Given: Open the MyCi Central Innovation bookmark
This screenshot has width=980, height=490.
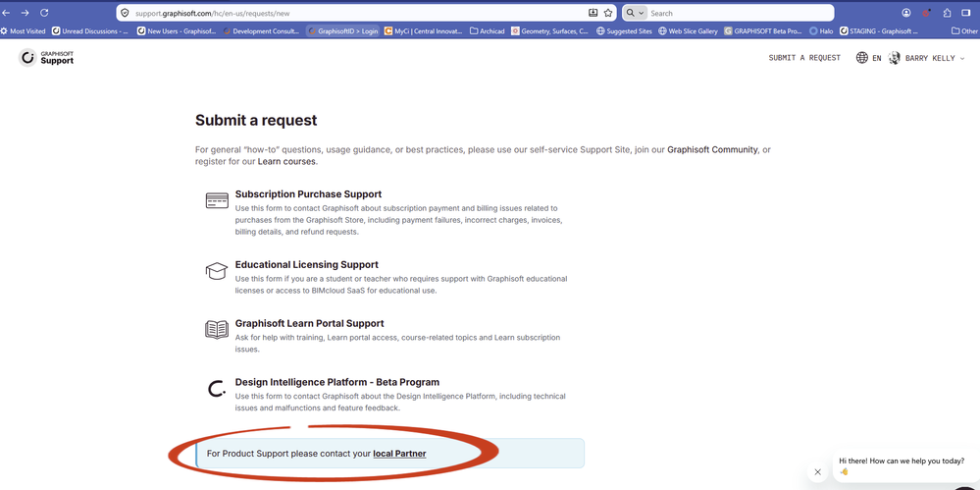Looking at the screenshot, I should point(424,30).
